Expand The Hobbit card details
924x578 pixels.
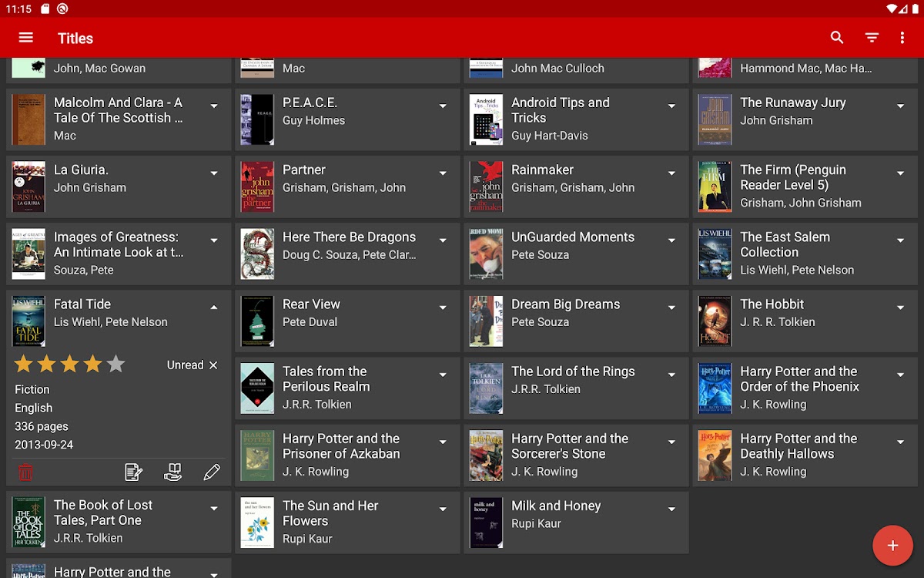point(900,307)
